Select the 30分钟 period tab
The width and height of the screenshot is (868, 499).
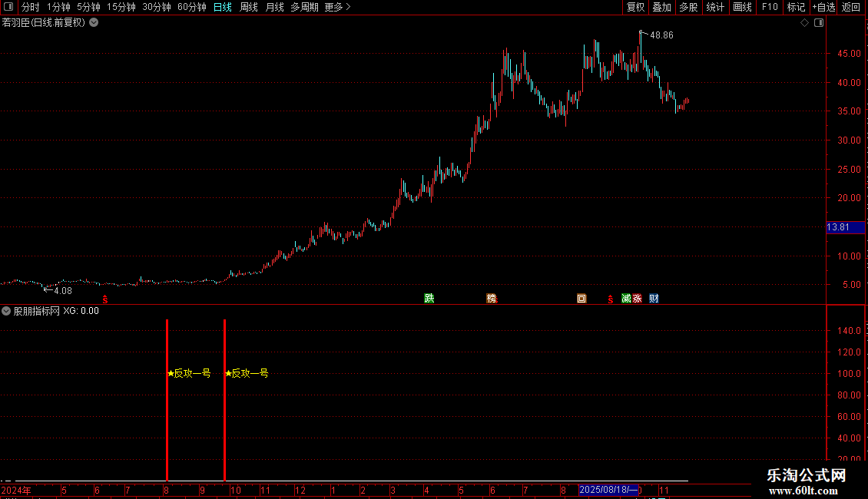[x=156, y=7]
